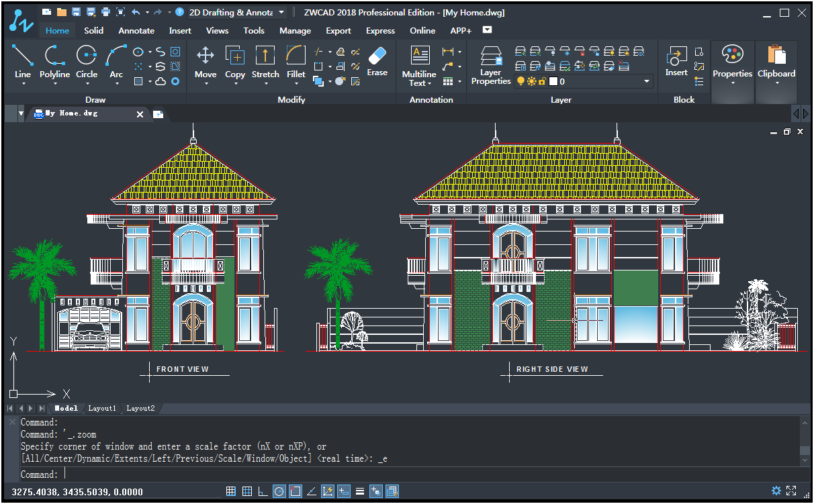Open the Layer Properties manager
814x504 pixels.
(490, 64)
